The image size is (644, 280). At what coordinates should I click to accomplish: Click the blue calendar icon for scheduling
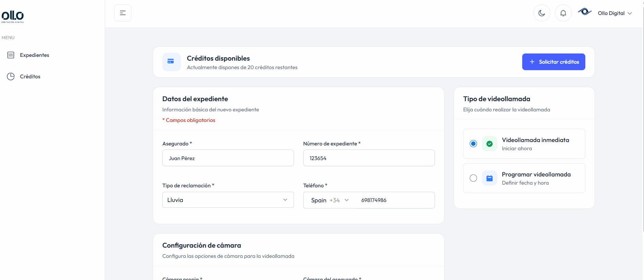pyautogui.click(x=489, y=178)
